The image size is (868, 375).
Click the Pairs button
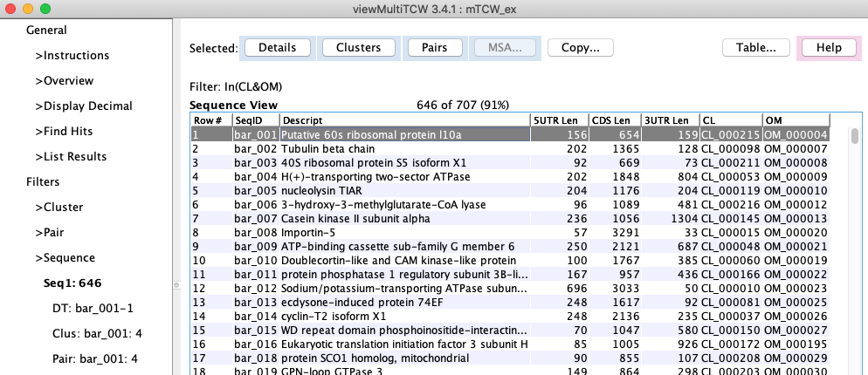434,48
